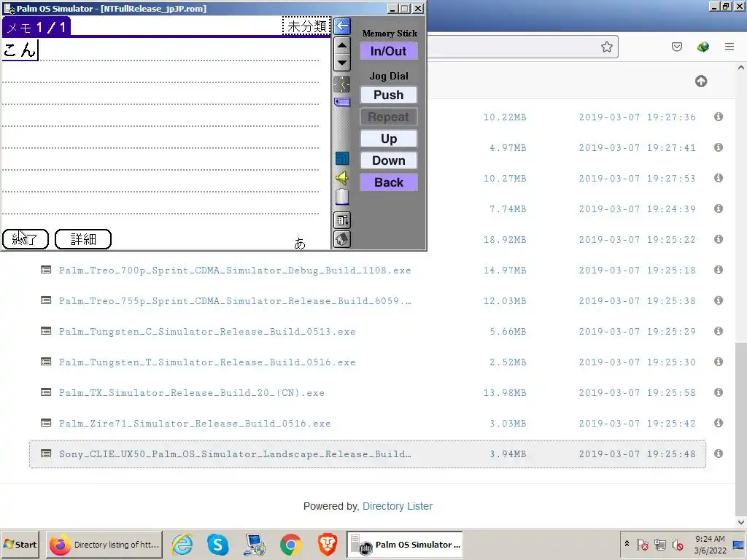The width and height of the screenshot is (747, 560).
Task: Click the scroll down arrow in the simulator status bar
Action: (x=342, y=63)
